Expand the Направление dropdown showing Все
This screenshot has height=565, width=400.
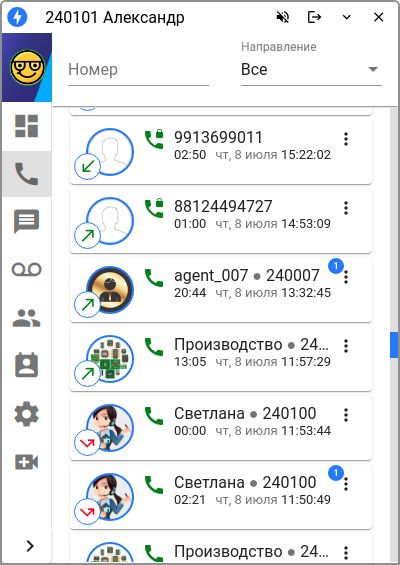click(x=311, y=70)
